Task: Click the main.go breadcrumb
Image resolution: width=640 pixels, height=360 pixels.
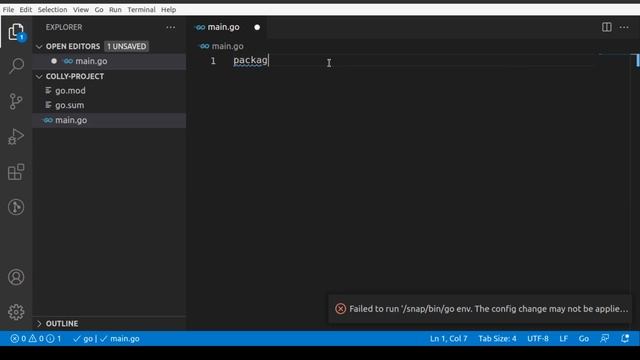Action: pos(227,46)
